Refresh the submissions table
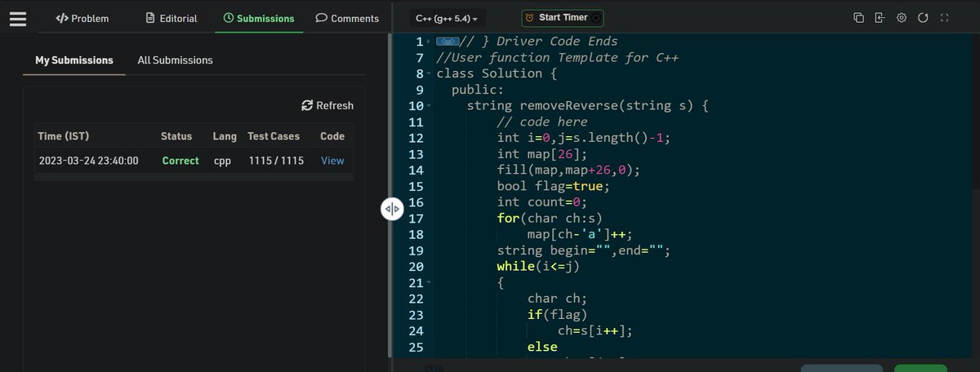This screenshot has height=372, width=980. pyautogui.click(x=327, y=105)
